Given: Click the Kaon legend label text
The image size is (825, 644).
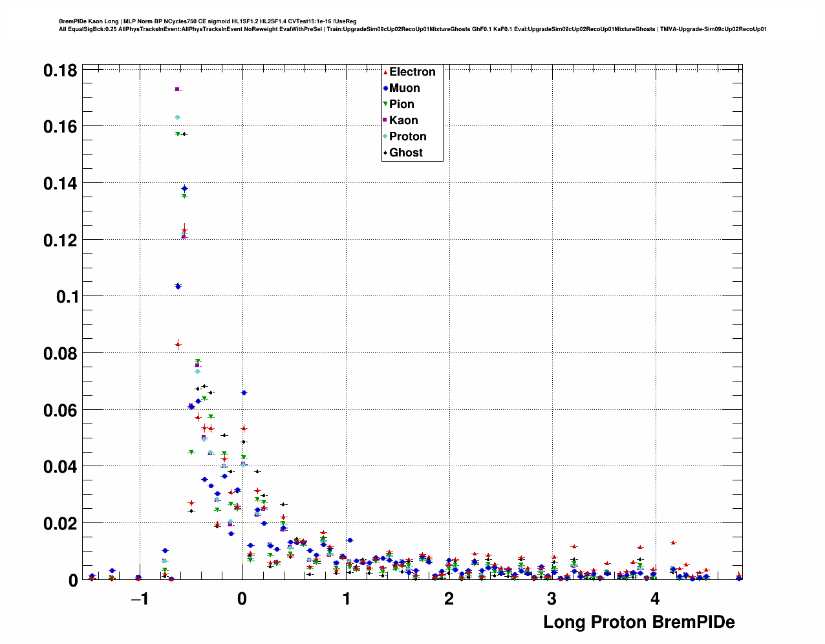Looking at the screenshot, I should pyautogui.click(x=403, y=120).
